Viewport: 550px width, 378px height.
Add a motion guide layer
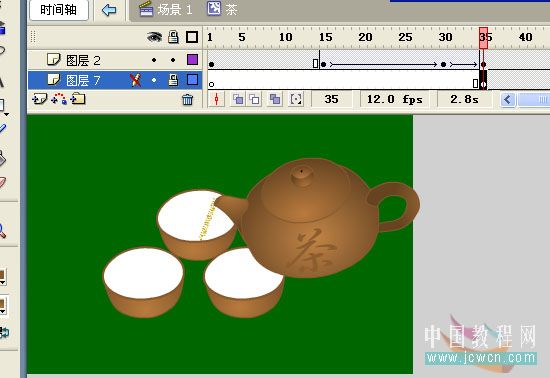[x=59, y=99]
